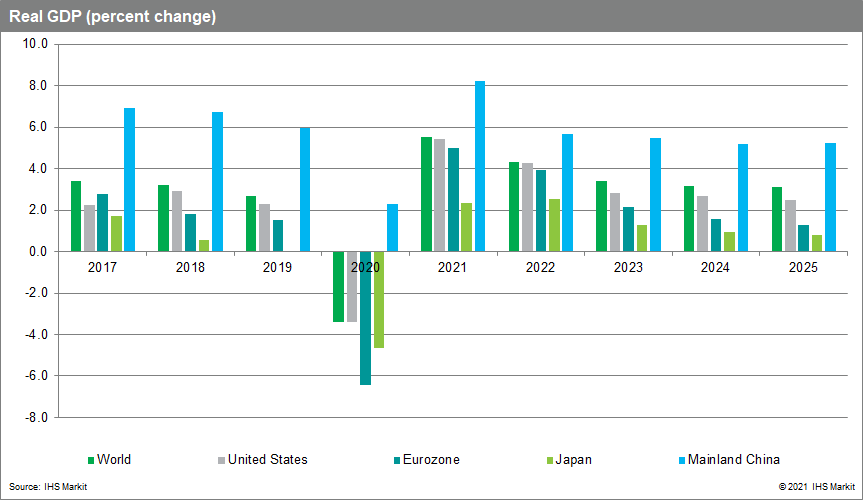Click the 10.0 y-axis label

pyautogui.click(x=35, y=44)
